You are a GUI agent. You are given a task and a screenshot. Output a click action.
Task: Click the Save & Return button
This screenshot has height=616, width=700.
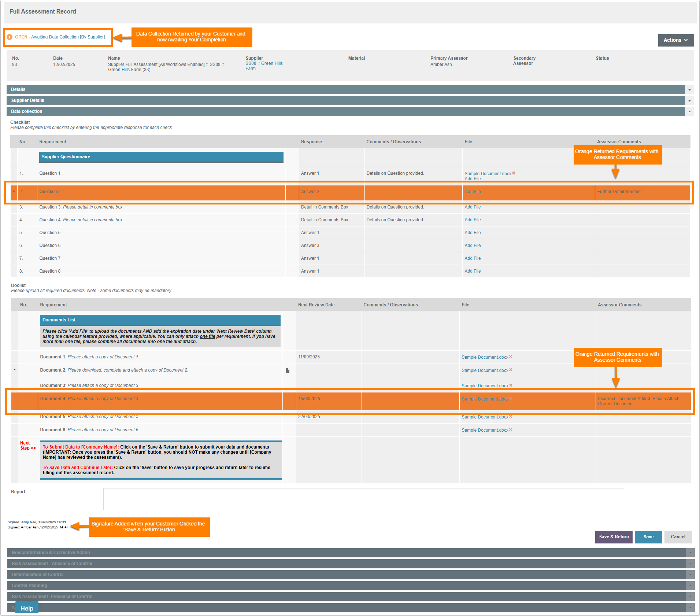(614, 537)
